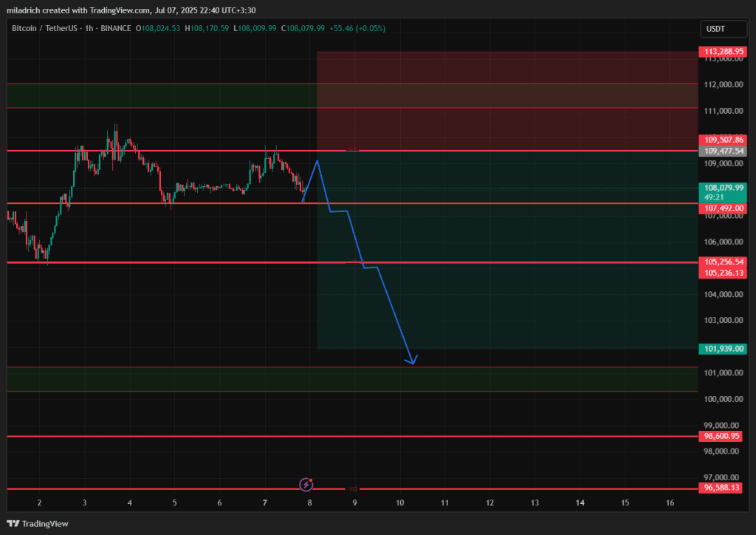Select the 98,600.95 price level label
Viewport: 756px width, 535px height.
[723, 437]
